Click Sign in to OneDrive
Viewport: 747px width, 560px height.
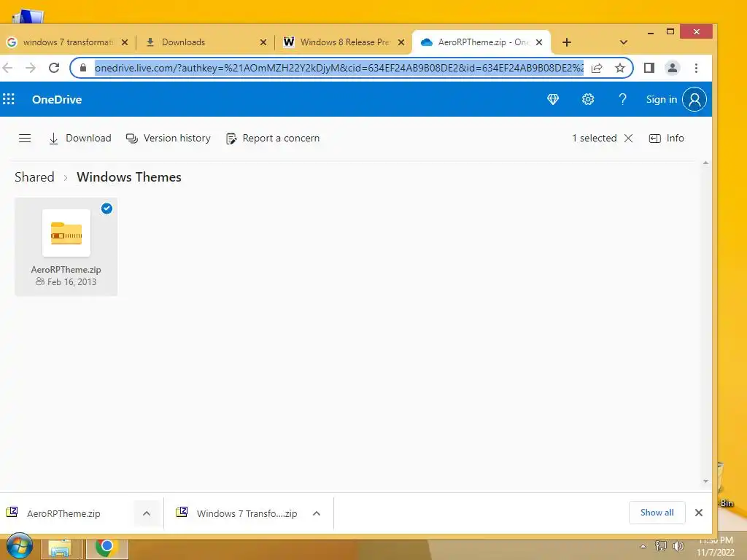[661, 99]
